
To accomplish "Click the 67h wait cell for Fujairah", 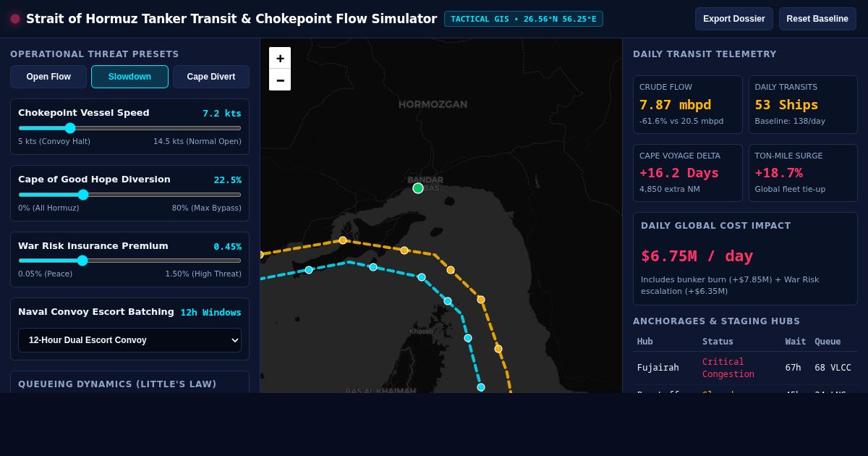I will coord(793,368).
